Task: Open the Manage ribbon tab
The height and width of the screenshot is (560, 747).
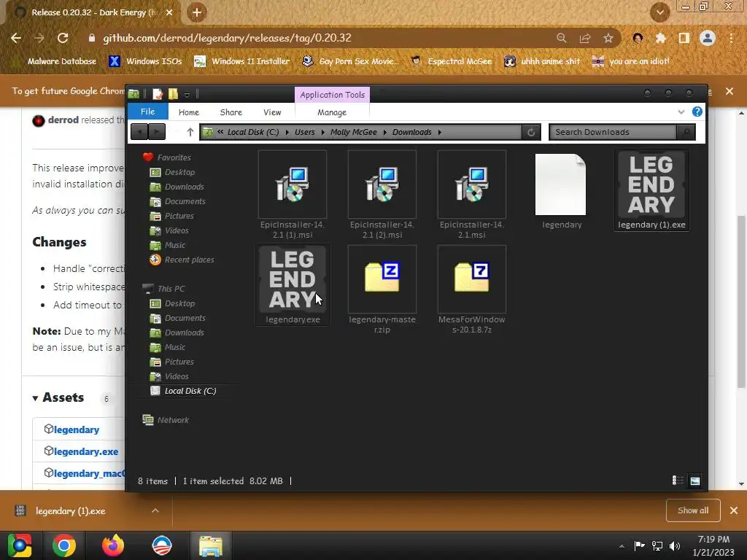Action: (332, 112)
